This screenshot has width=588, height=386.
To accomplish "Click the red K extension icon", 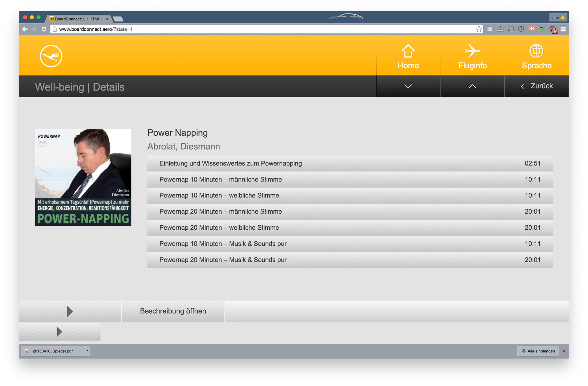I will tap(532, 29).
